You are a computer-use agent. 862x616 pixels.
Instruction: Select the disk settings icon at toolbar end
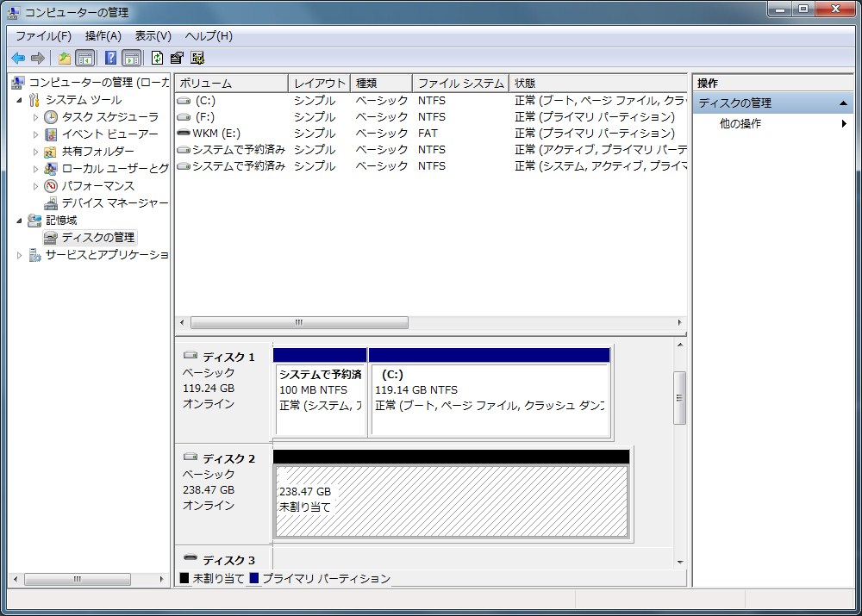(197, 58)
